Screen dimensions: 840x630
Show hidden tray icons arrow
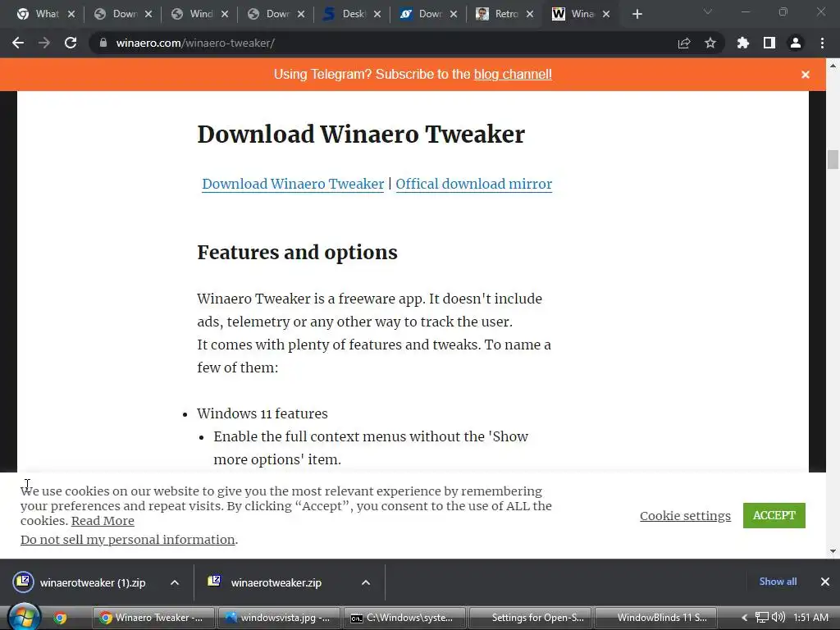[744, 618]
